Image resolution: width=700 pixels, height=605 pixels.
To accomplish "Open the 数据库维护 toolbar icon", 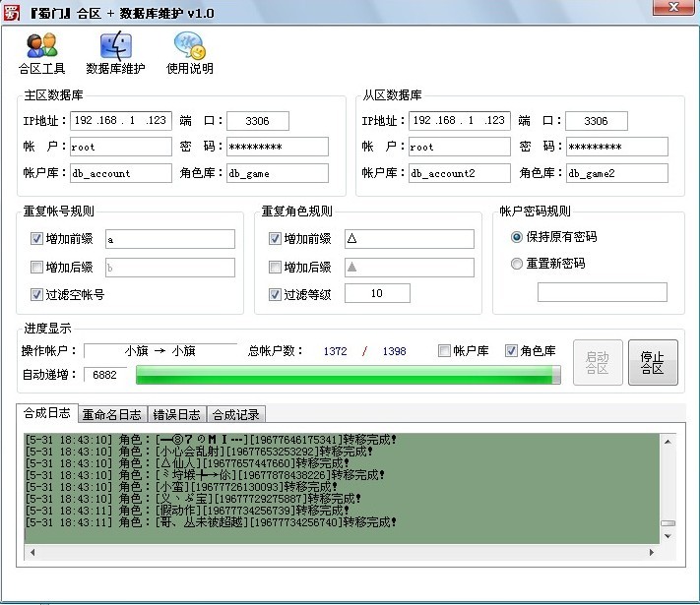I will pos(115,53).
